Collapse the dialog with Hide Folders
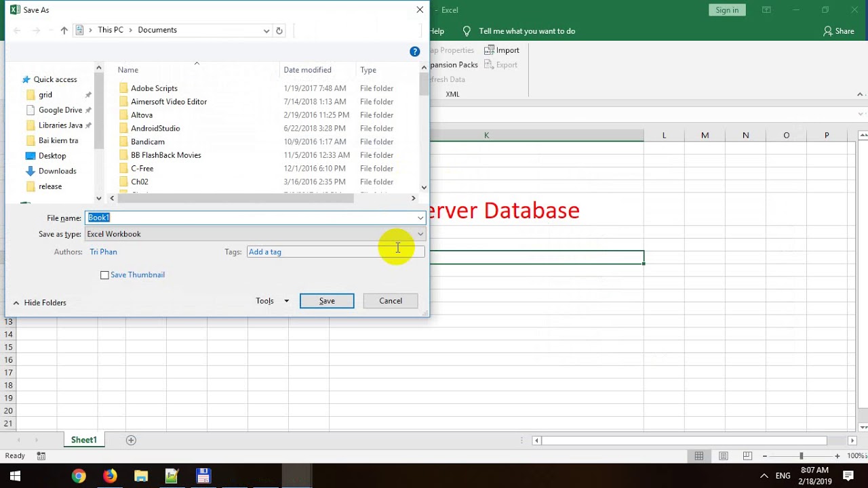868x488 pixels. point(39,303)
